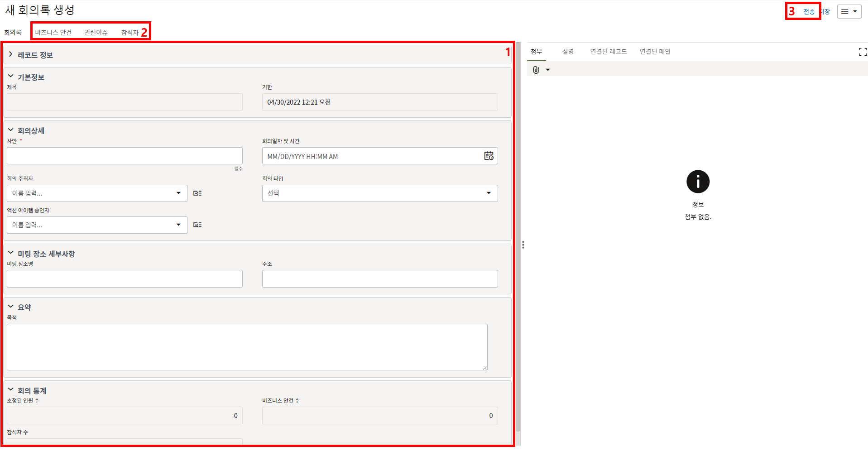Click the form's vertical scrollbar
Screen dimensions: 868x456
(518, 226)
